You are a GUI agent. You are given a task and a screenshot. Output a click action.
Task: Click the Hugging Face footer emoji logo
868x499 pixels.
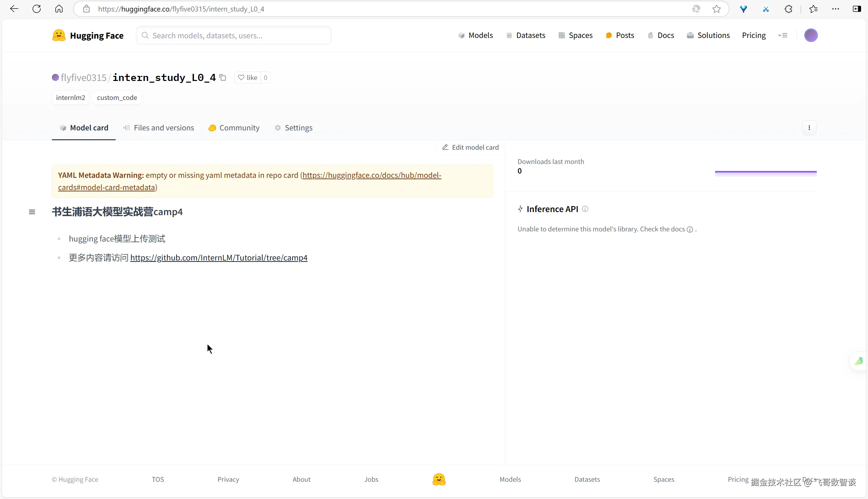point(439,479)
